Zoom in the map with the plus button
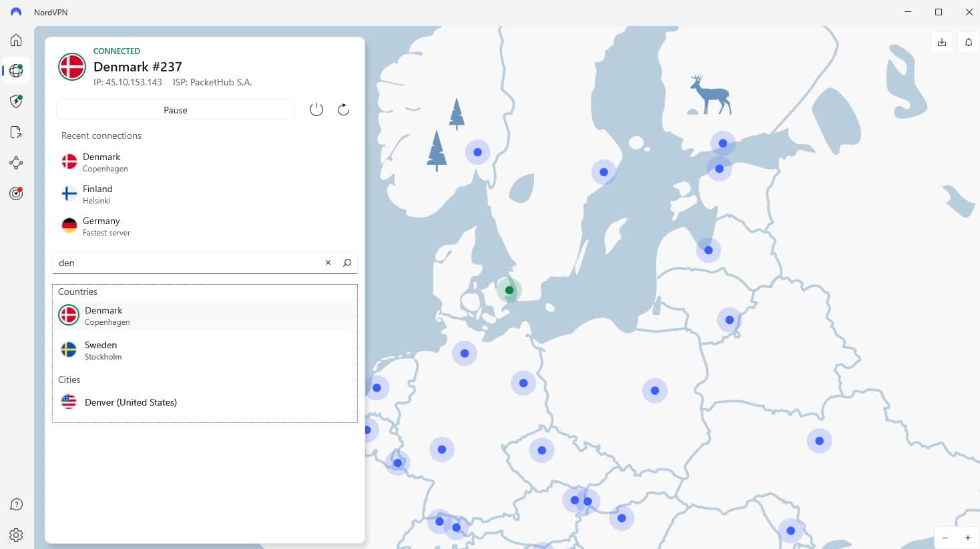 click(x=968, y=538)
